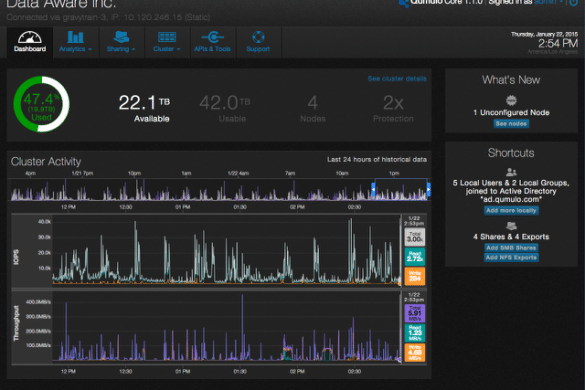
Task: Click the 22.1 TB Available value
Action: (144, 103)
